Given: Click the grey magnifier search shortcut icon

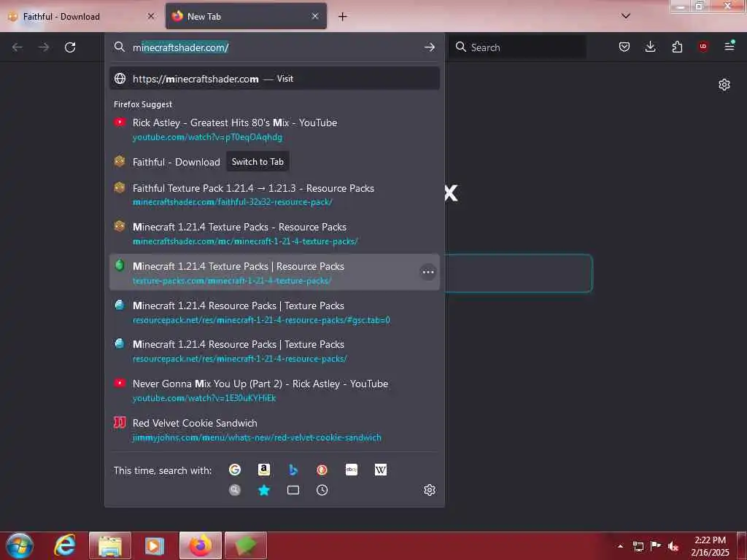Looking at the screenshot, I should point(235,490).
